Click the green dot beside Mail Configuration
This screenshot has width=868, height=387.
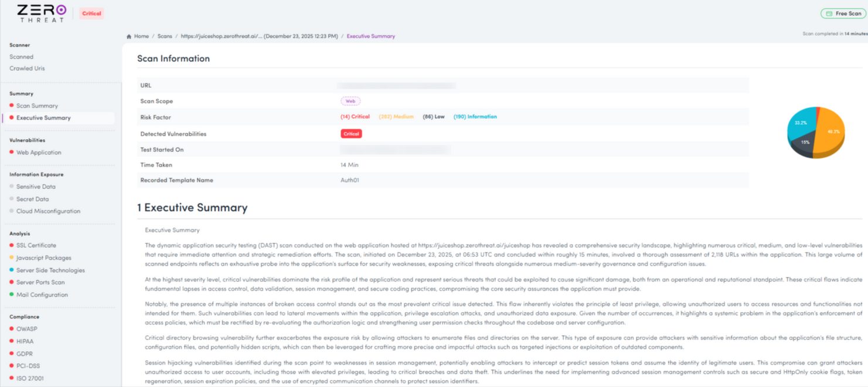(11, 294)
